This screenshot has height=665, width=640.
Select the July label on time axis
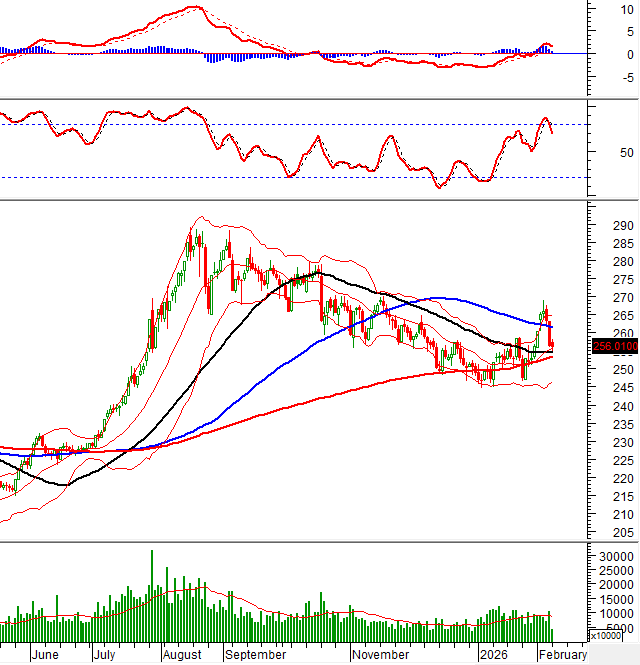tap(108, 655)
